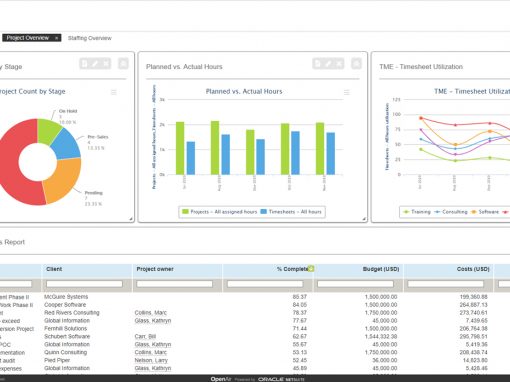The height and width of the screenshot is (382, 510).
Task: Toggle Projects - All assigned hours legend entry
Action: [x=219, y=212]
